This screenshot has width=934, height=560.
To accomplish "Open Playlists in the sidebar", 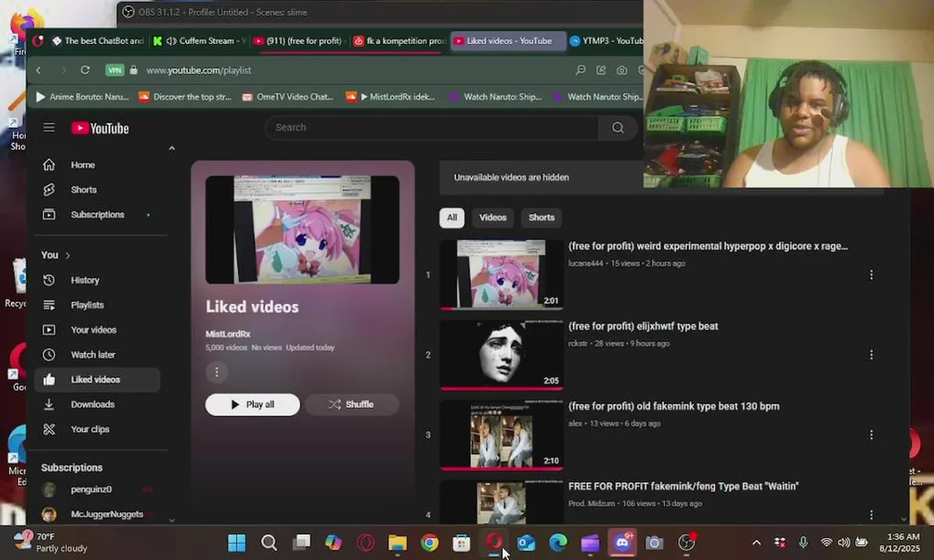I will [x=97, y=305].
